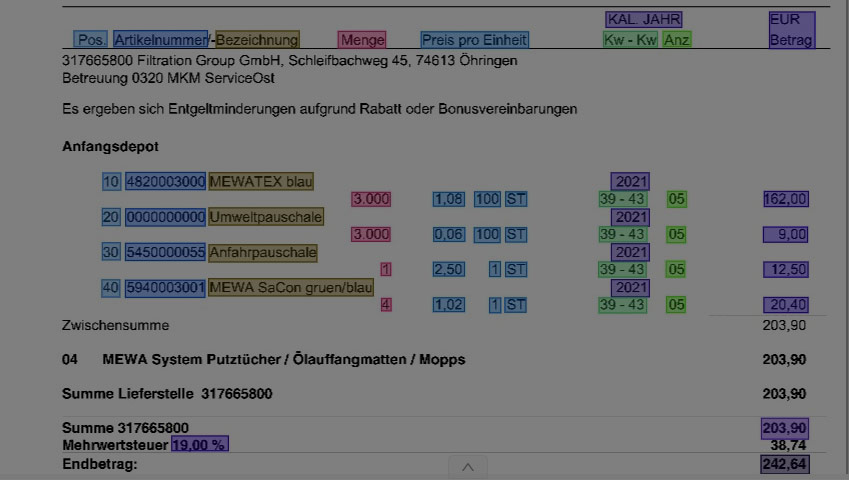Select count 05 beside amount 12,50
This screenshot has height=480, width=849.
pos(676,269)
